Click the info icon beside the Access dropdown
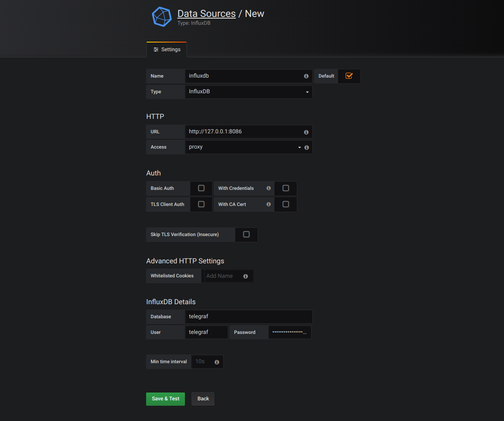504x421 pixels. tap(306, 147)
